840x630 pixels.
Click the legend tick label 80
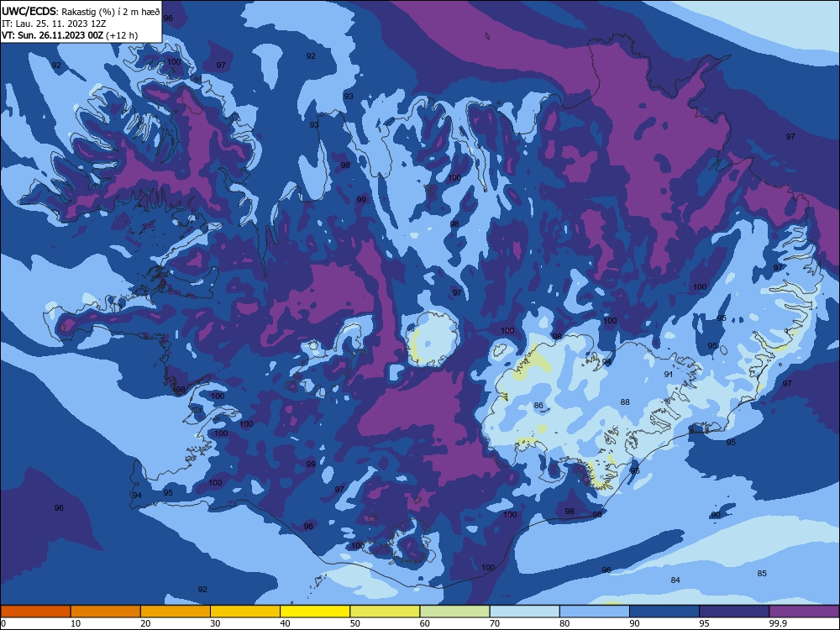pyautogui.click(x=564, y=623)
